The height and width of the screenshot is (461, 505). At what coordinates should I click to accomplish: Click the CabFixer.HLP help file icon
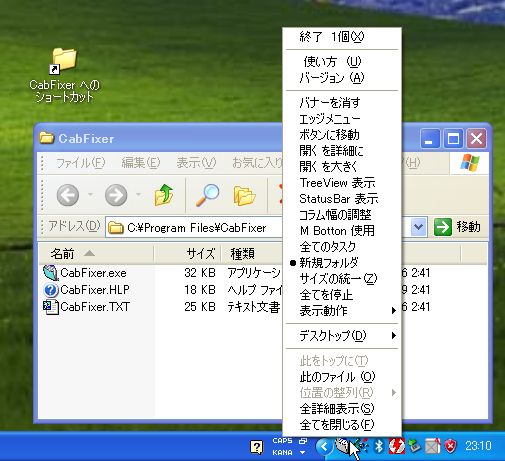click(x=51, y=290)
